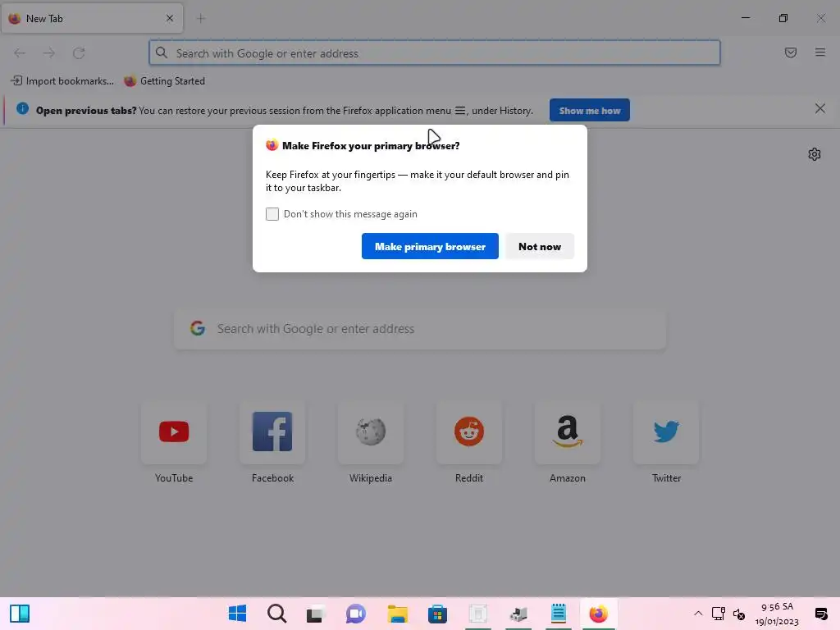Click the info icon in notification bar

[x=22, y=109]
